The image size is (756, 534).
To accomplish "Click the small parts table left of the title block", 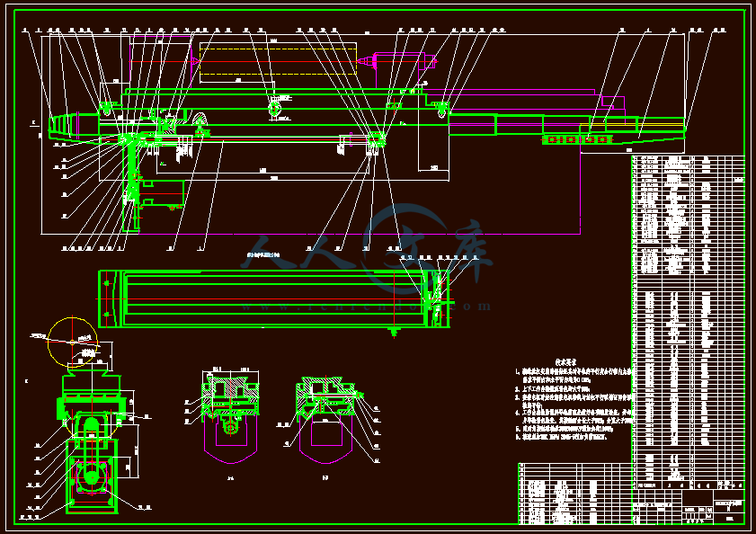I will pos(574,494).
